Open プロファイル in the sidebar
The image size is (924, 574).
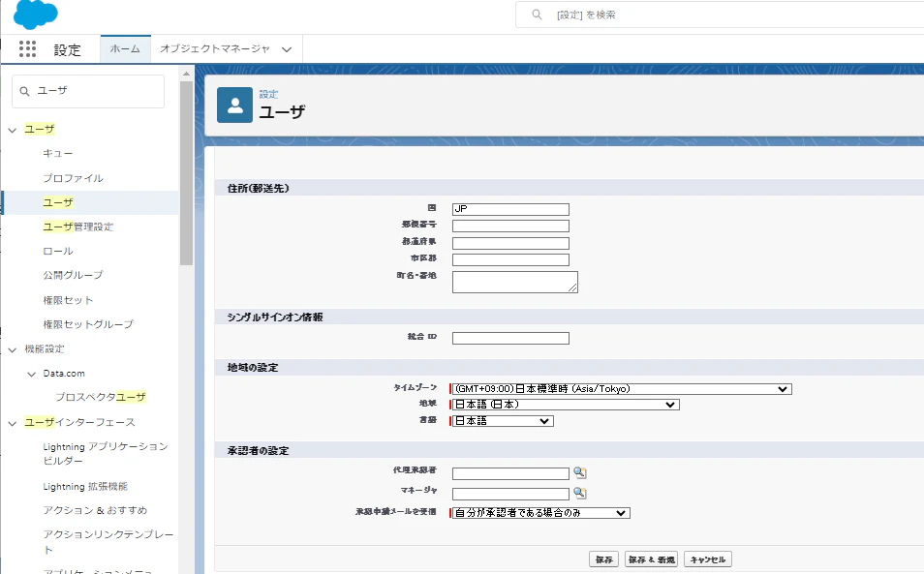click(x=73, y=178)
